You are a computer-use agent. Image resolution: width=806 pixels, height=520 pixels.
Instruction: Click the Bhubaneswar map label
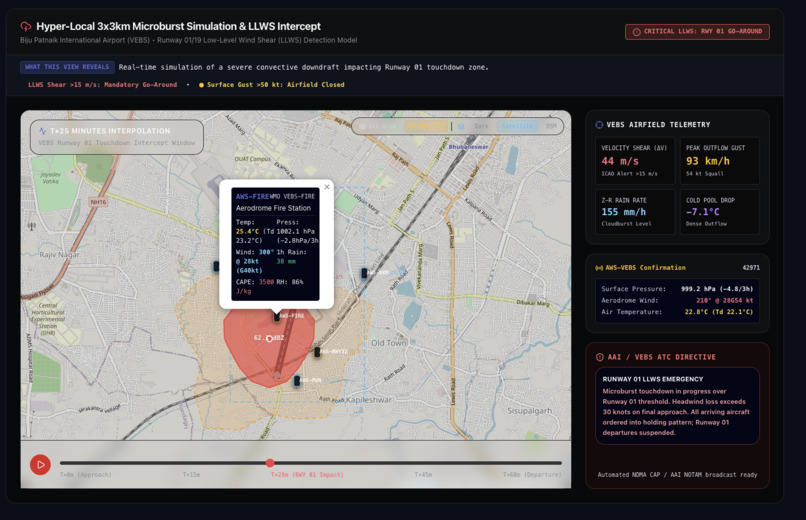pos(468,147)
